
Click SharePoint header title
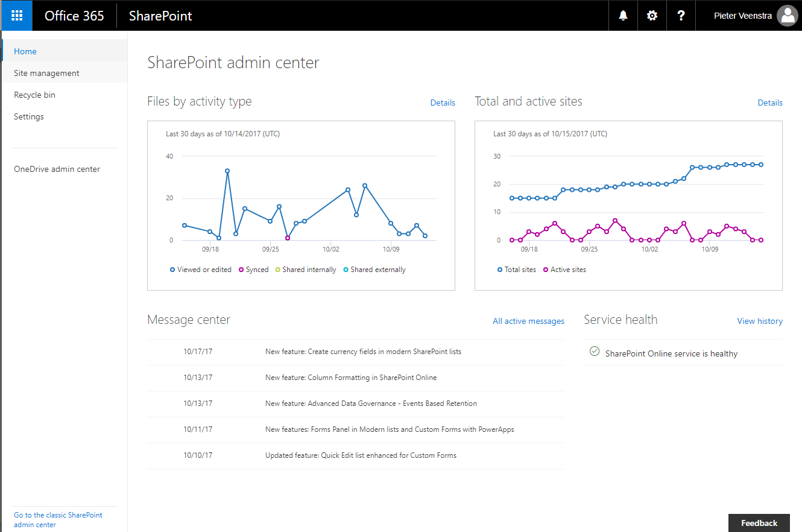160,16
